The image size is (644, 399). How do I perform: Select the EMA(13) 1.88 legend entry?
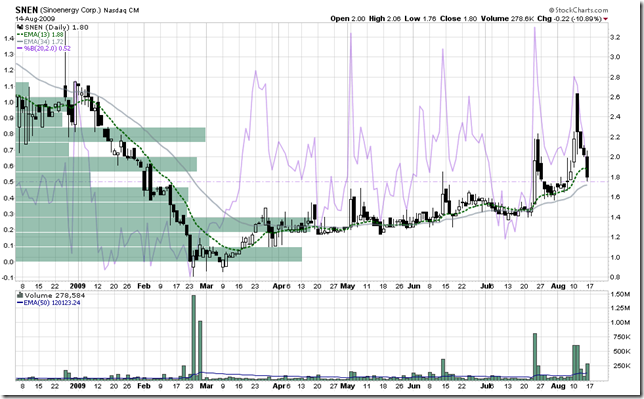coord(40,35)
